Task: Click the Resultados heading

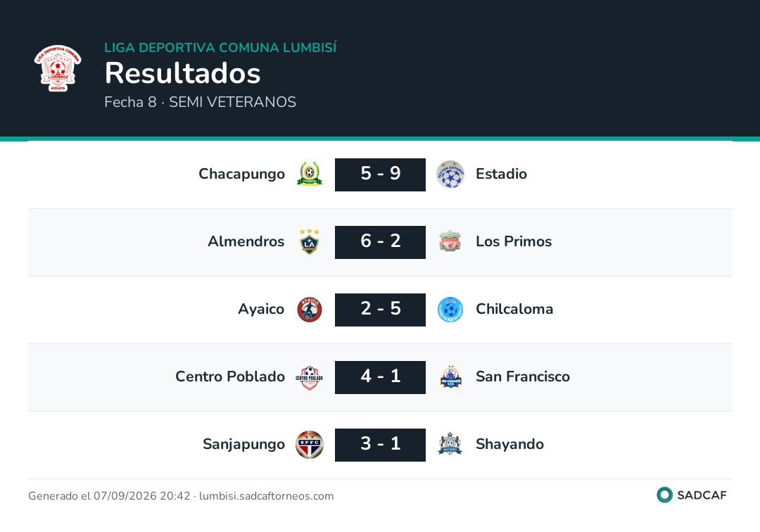Action: 183,73
